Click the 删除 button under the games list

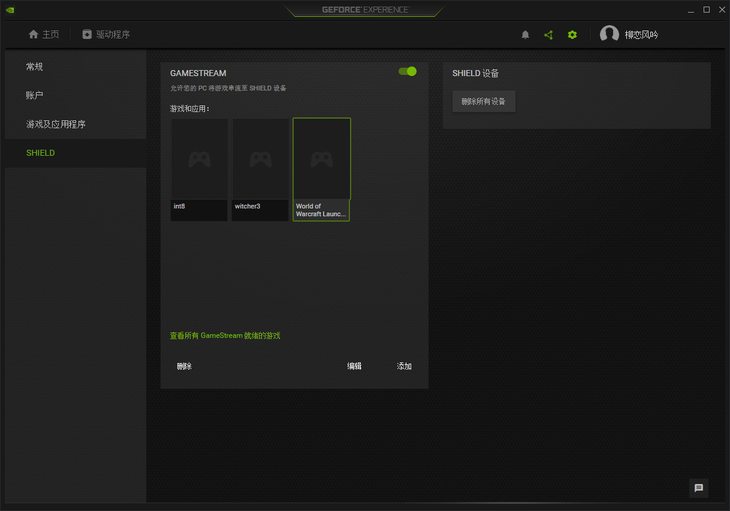click(x=184, y=366)
